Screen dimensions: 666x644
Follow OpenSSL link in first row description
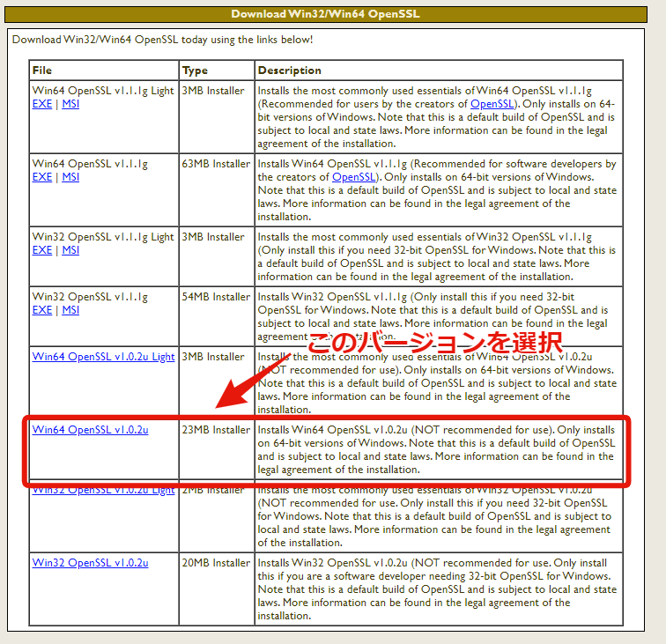tap(492, 104)
